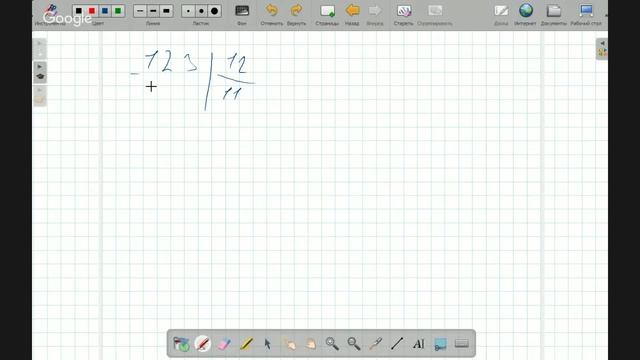Open the Документы folder icon
The width and height of the screenshot is (640, 360).
pyautogui.click(x=553, y=11)
